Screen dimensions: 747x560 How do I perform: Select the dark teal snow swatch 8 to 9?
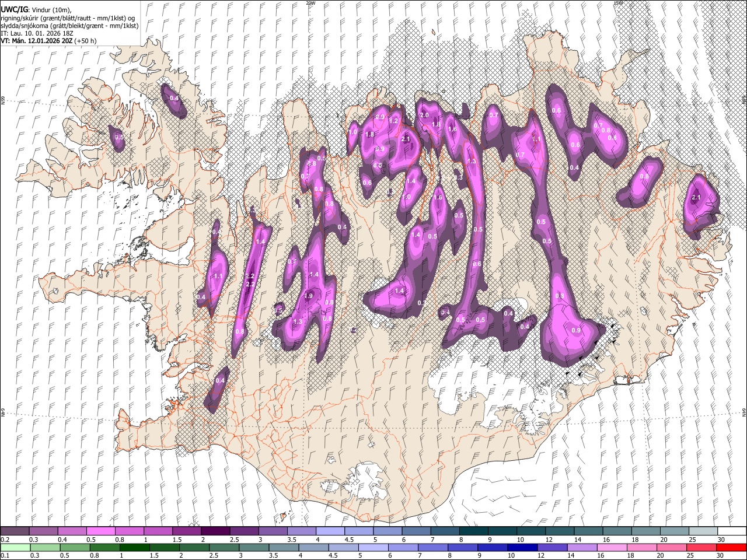coord(473,531)
